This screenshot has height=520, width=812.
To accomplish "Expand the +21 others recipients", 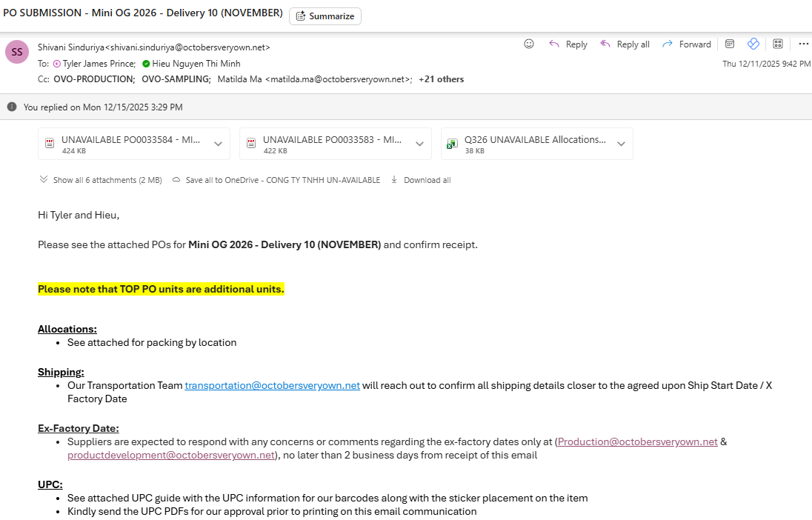I will tap(441, 79).
